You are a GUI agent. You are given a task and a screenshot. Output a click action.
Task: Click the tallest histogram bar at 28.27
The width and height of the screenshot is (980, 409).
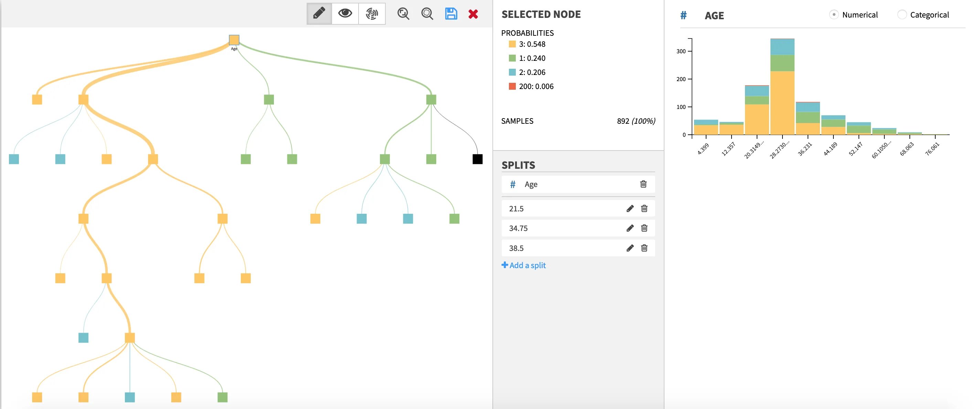tap(782, 87)
